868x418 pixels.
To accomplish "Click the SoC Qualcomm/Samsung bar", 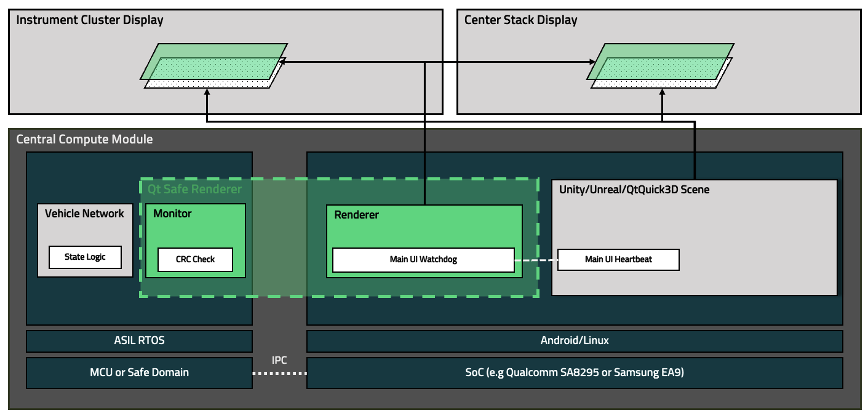I will click(x=575, y=372).
